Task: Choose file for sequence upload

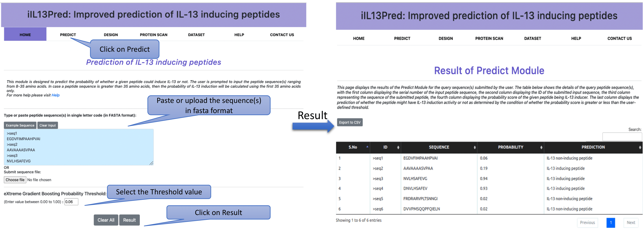Action: tap(15, 180)
